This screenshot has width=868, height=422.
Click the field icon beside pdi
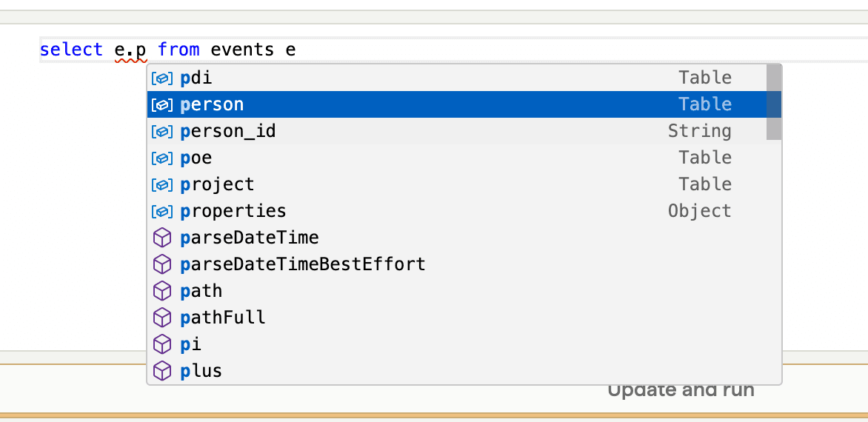161,78
